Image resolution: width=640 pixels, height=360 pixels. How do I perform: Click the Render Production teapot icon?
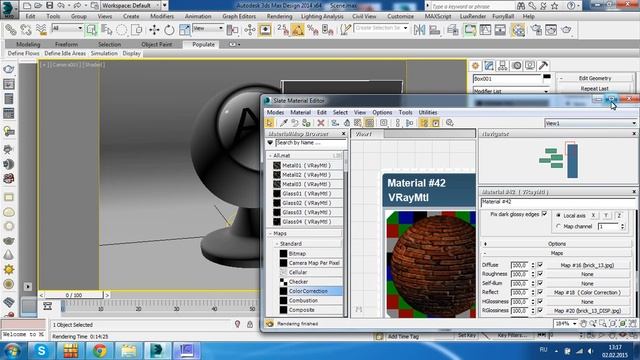click(x=566, y=30)
